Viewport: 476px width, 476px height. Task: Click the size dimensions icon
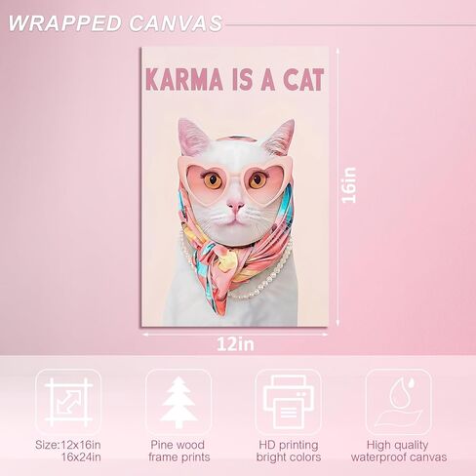(x=68, y=402)
